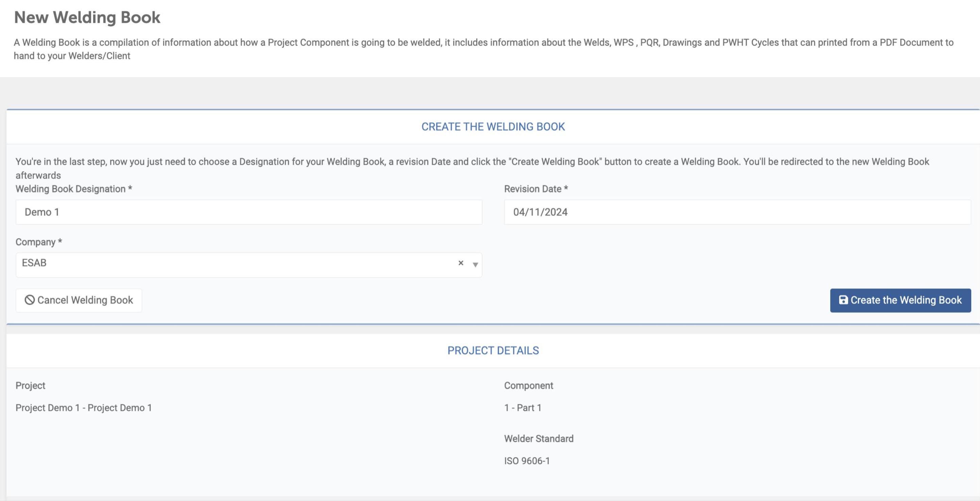Select the Project label
Viewport: 980px width, 501px height.
click(x=31, y=386)
